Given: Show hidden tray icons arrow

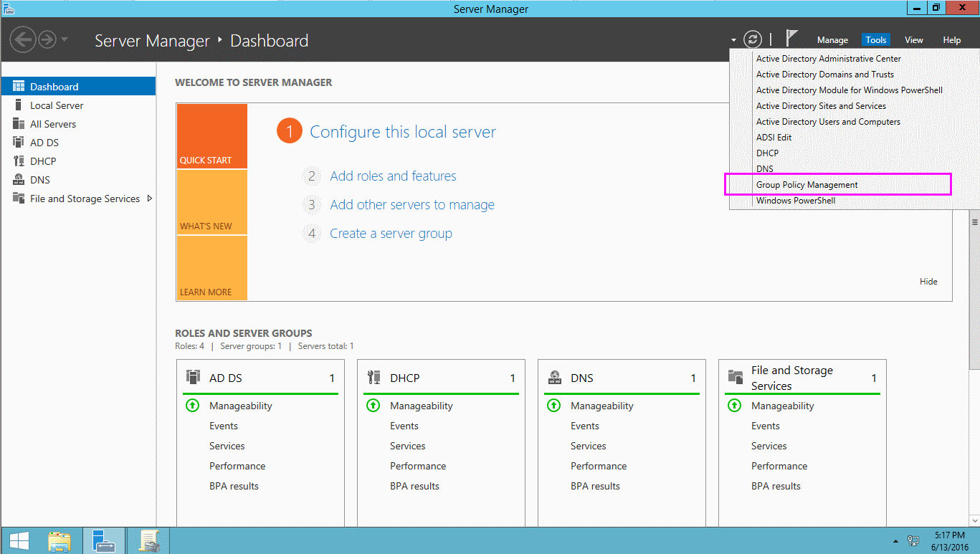Looking at the screenshot, I should 895,541.
